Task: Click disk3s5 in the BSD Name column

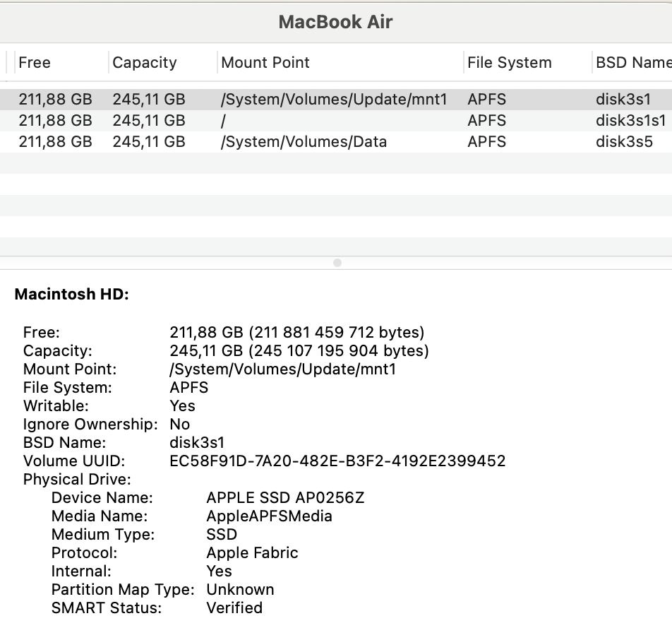Action: (x=624, y=141)
